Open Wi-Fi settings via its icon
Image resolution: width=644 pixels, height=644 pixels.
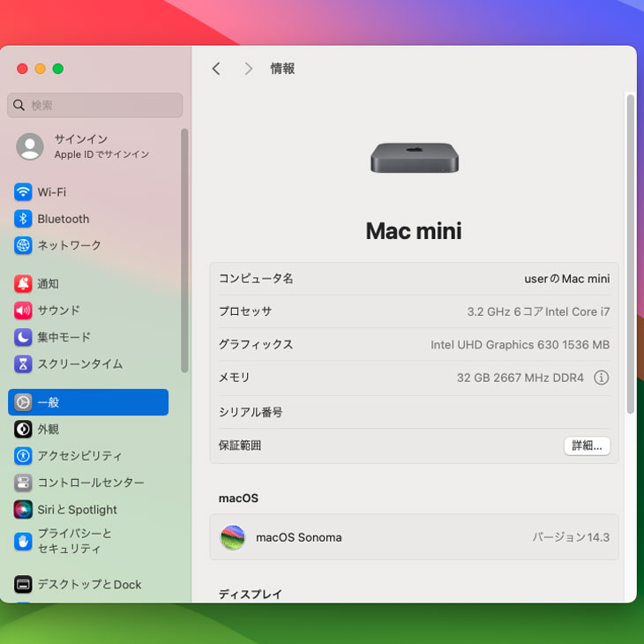tap(23, 191)
